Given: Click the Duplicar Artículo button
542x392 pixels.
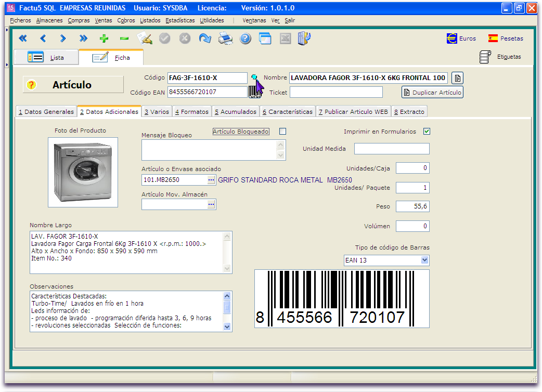Looking at the screenshot, I should (432, 92).
